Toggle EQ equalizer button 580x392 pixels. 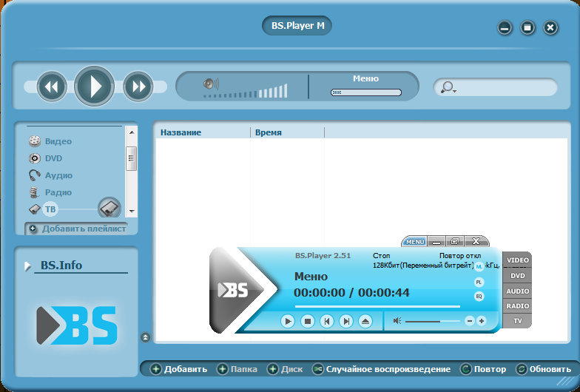click(479, 296)
